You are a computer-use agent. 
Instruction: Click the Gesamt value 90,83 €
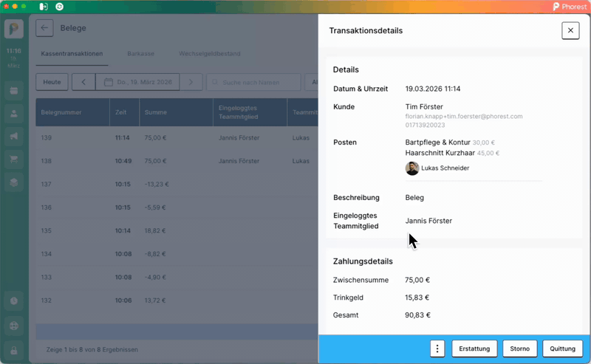[417, 315]
